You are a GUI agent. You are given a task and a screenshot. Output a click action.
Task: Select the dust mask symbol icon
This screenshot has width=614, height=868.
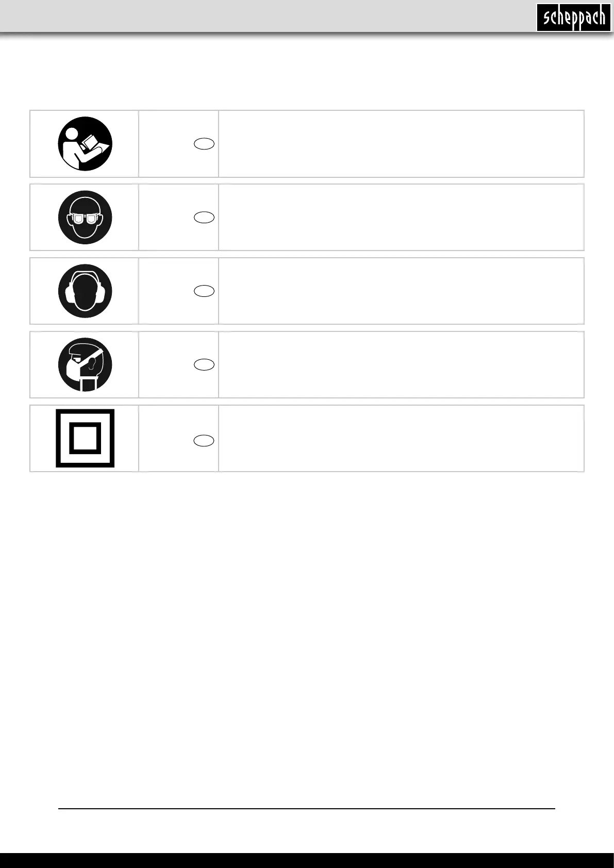point(85,365)
